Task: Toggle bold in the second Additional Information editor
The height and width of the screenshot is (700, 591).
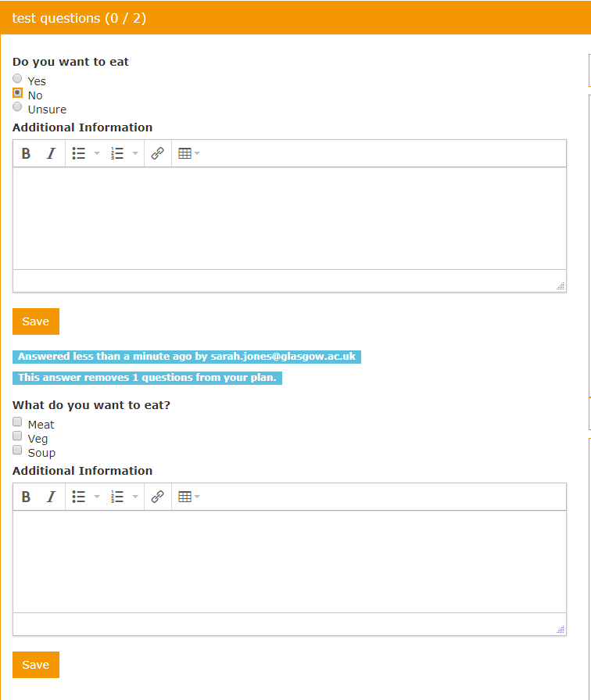Action: point(26,497)
